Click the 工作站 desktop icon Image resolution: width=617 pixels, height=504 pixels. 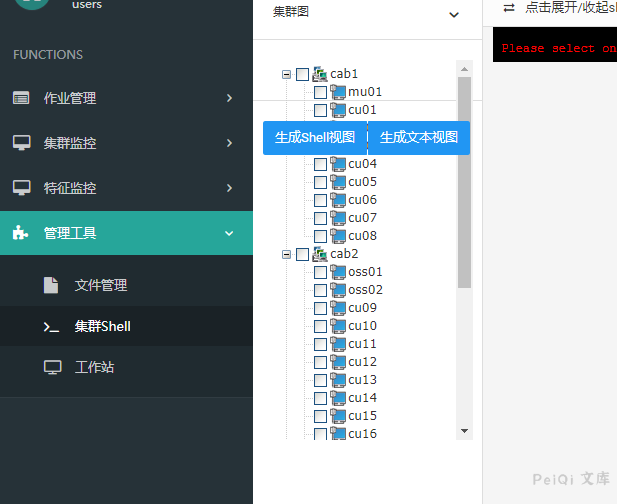(x=52, y=367)
